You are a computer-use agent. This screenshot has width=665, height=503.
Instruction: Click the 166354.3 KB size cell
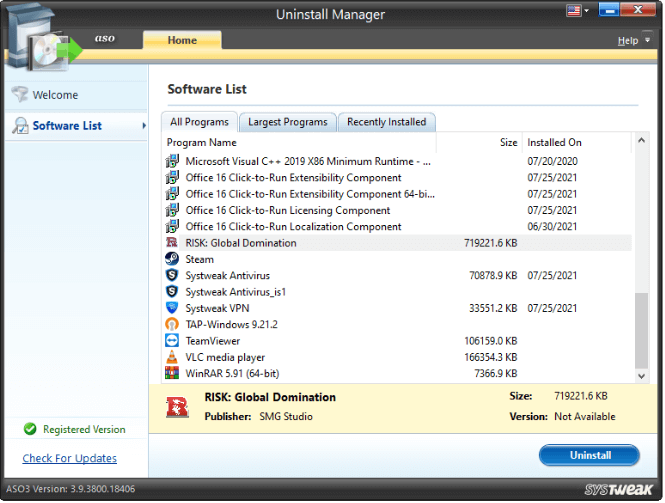coord(491,357)
